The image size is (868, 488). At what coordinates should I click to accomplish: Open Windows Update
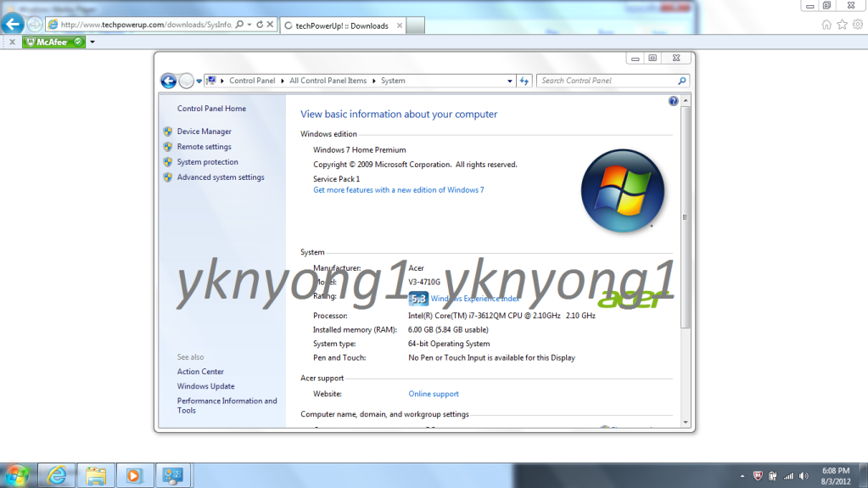[206, 386]
